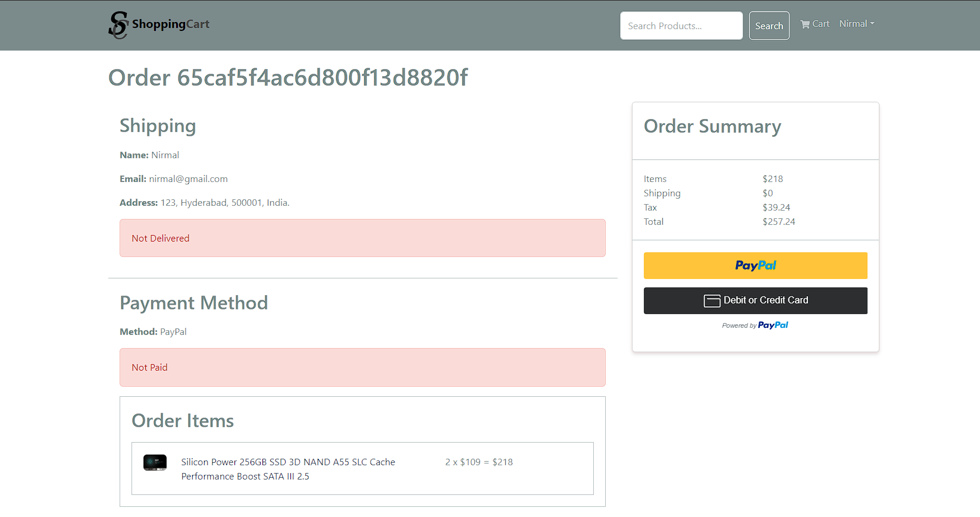
Task: Click the PayPal logo in the yellow button
Action: pos(755,265)
